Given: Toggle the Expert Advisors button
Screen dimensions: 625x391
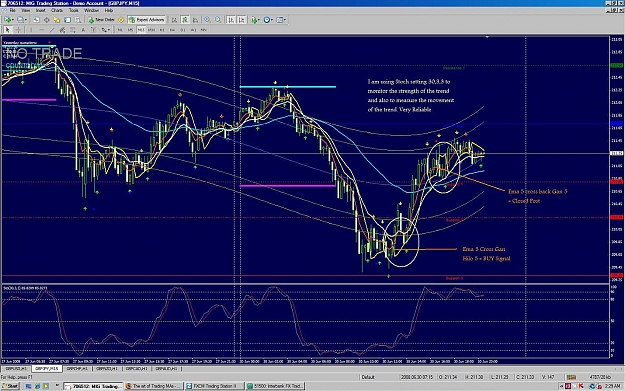Looking at the screenshot, I should [x=147, y=20].
